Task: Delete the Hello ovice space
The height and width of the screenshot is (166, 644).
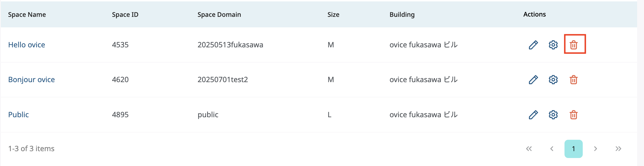Action: (574, 45)
